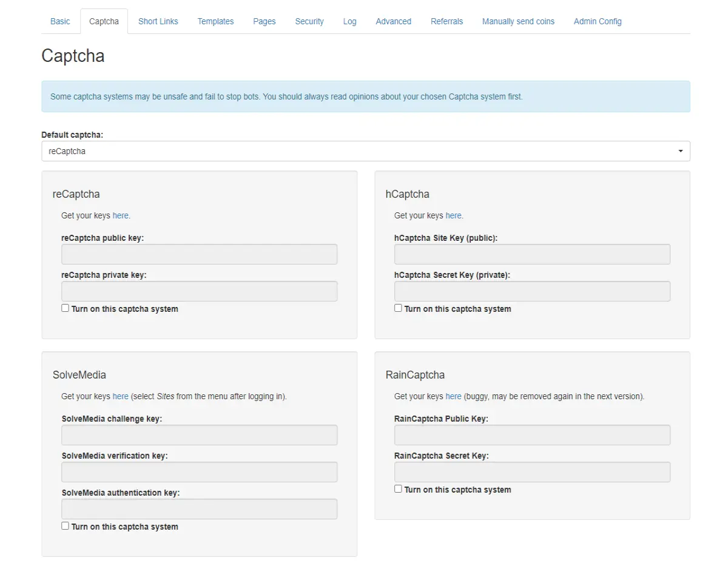Image resolution: width=728 pixels, height=563 pixels.
Task: Focus the reCaptcha private key field
Action: (x=200, y=291)
